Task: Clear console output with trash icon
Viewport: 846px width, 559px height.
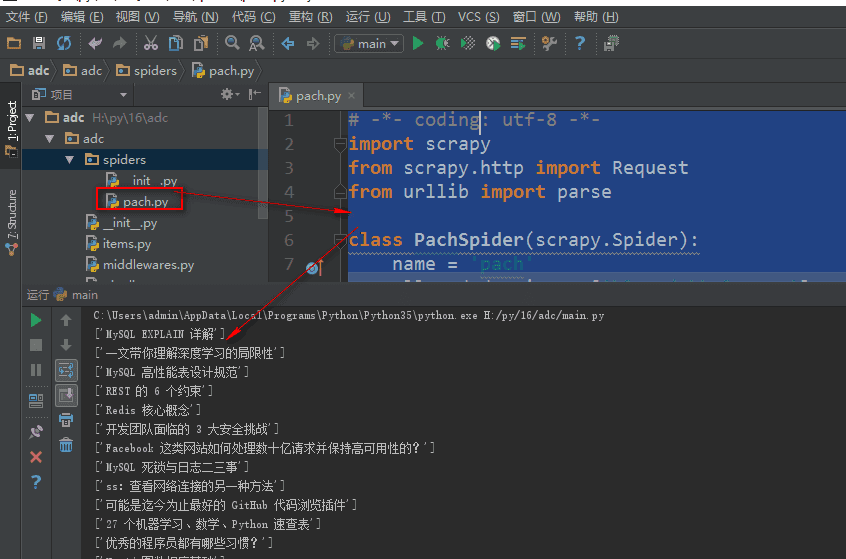Action: click(x=66, y=445)
